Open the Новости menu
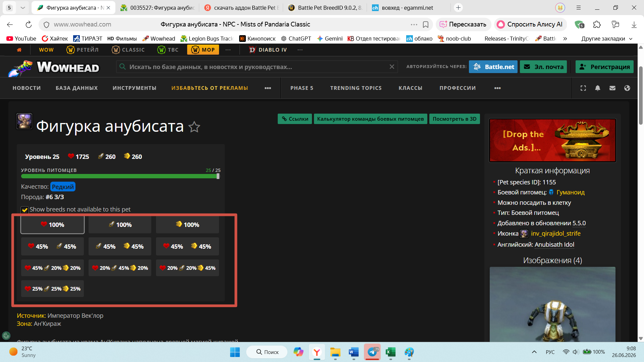Screen dimensions: 644x362 click(x=26, y=88)
